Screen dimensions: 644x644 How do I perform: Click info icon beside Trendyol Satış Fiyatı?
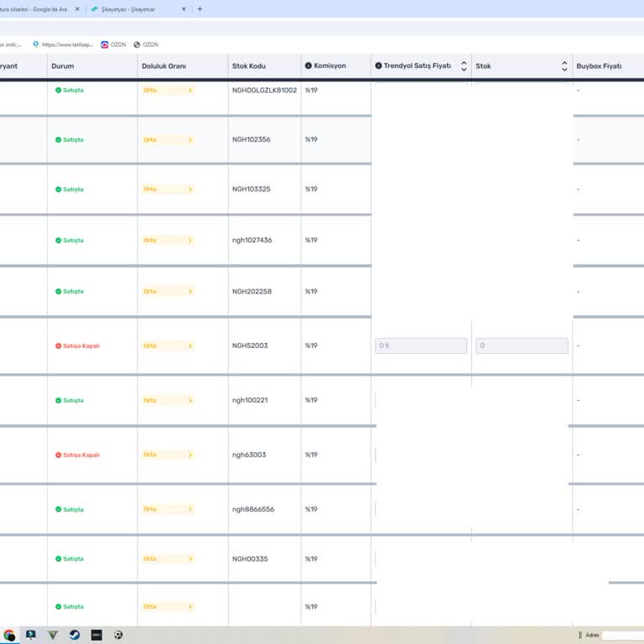[x=378, y=66]
